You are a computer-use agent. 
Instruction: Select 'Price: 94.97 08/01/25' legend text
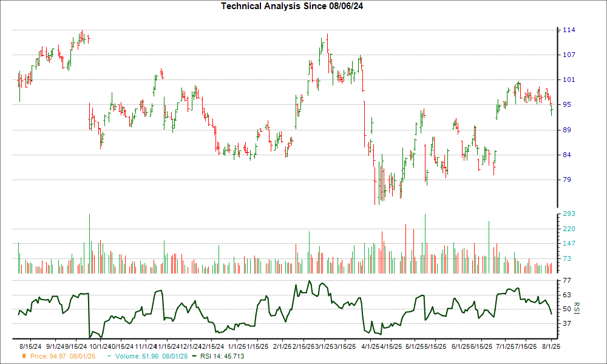[x=63, y=356]
